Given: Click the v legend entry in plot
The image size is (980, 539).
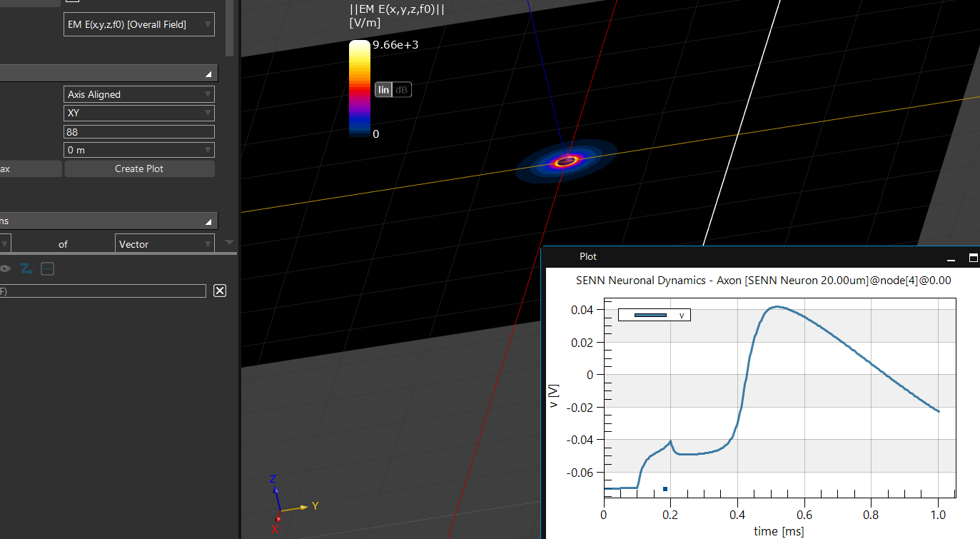Looking at the screenshot, I should [655, 315].
